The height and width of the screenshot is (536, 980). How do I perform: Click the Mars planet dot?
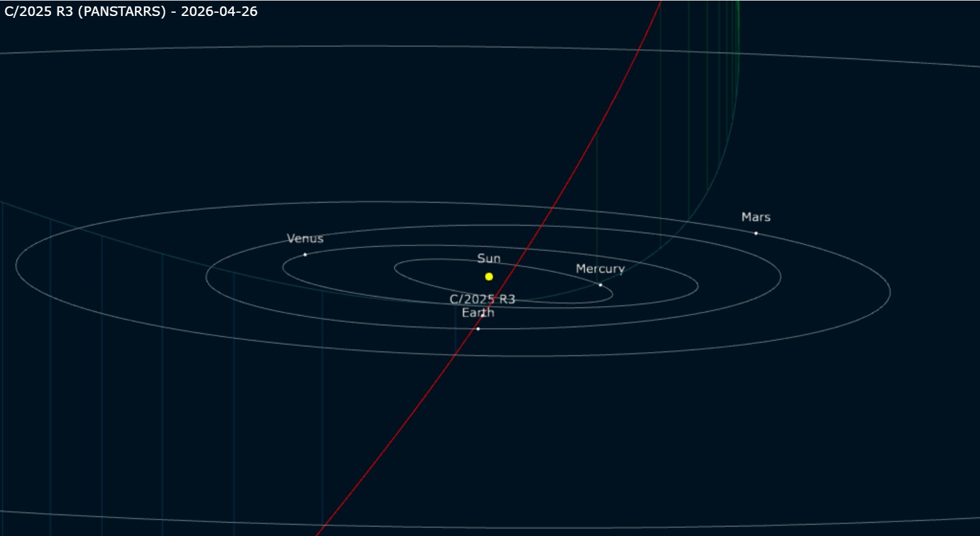tap(756, 234)
